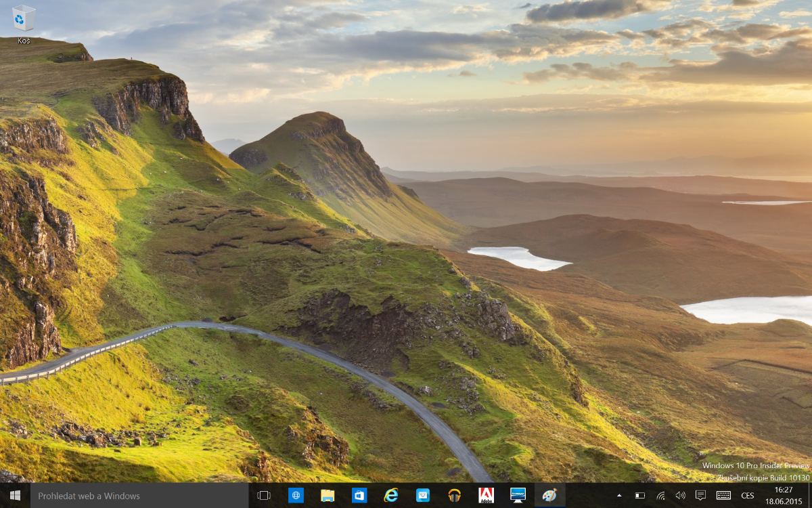Switch to the Paint palette app
Viewport: 812px width, 508px height.
click(x=549, y=496)
